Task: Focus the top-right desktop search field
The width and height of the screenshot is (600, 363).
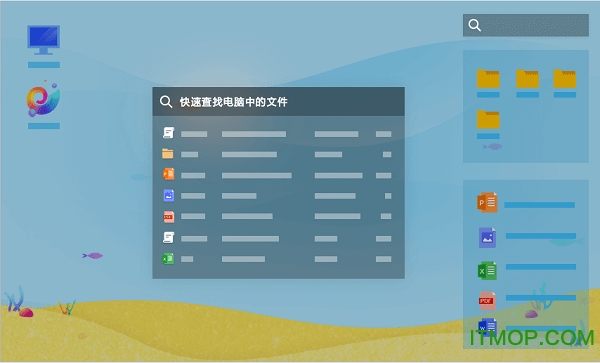Action: pos(526,25)
